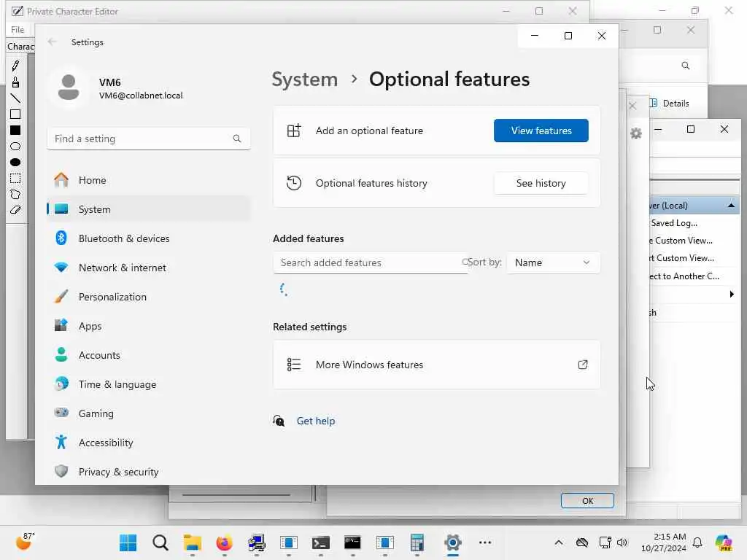Show hidden system tray icons
This screenshot has height=560, width=747.
coord(559,542)
